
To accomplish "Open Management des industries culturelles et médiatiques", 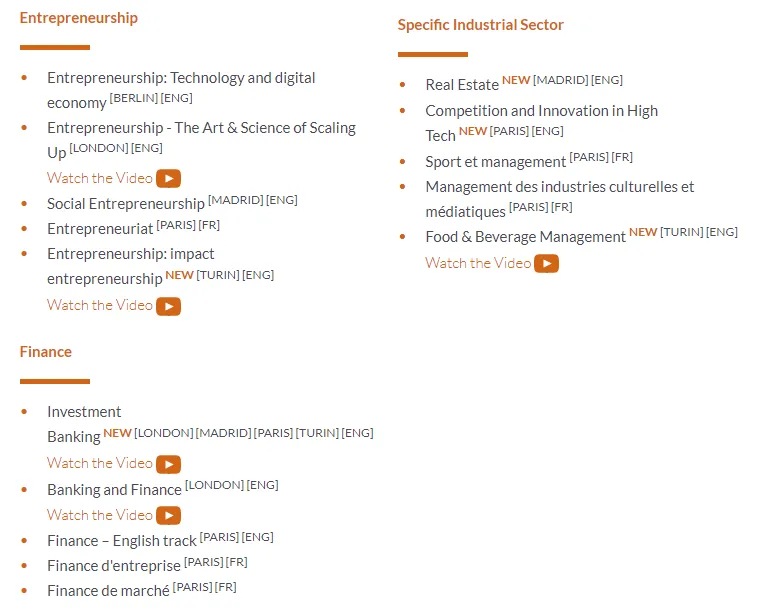I will click(559, 187).
